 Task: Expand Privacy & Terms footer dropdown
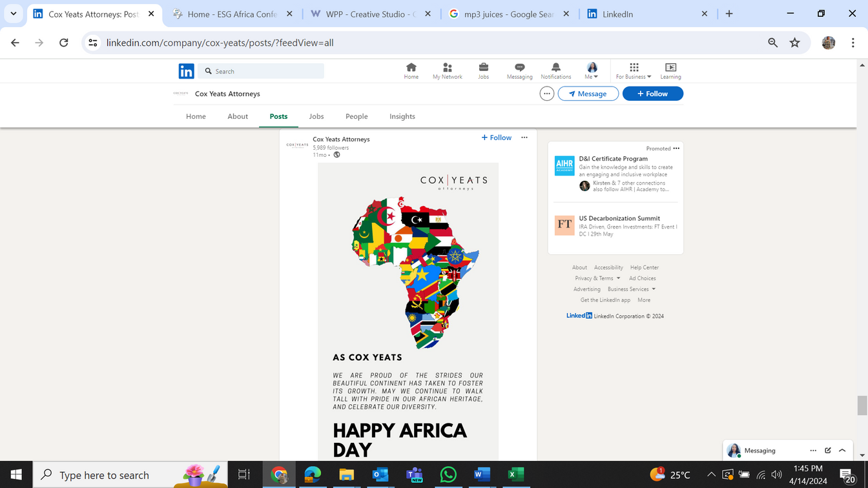(x=597, y=278)
